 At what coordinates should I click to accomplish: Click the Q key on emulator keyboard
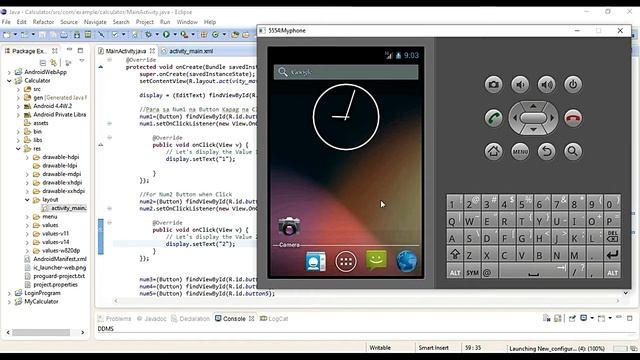click(x=454, y=220)
